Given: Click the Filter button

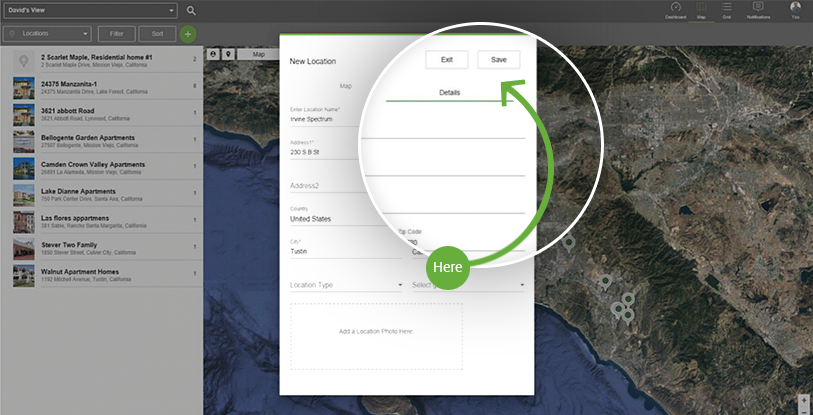Looking at the screenshot, I should [117, 34].
